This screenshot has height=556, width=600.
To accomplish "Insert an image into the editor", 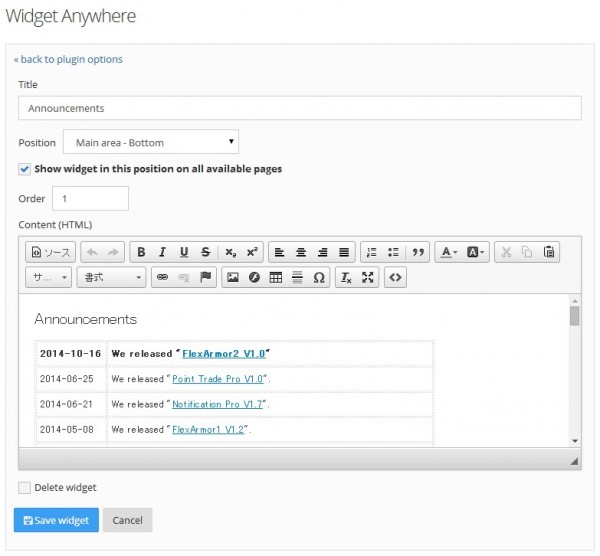I will point(233,277).
